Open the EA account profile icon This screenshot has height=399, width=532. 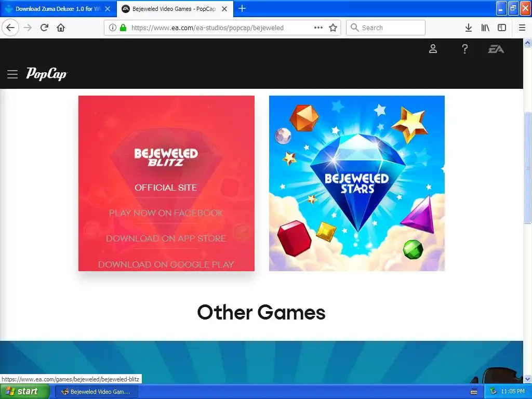click(433, 49)
